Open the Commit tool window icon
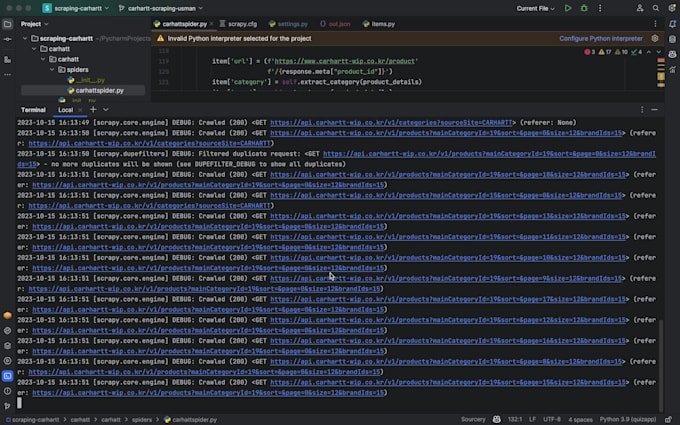 coord(7,39)
